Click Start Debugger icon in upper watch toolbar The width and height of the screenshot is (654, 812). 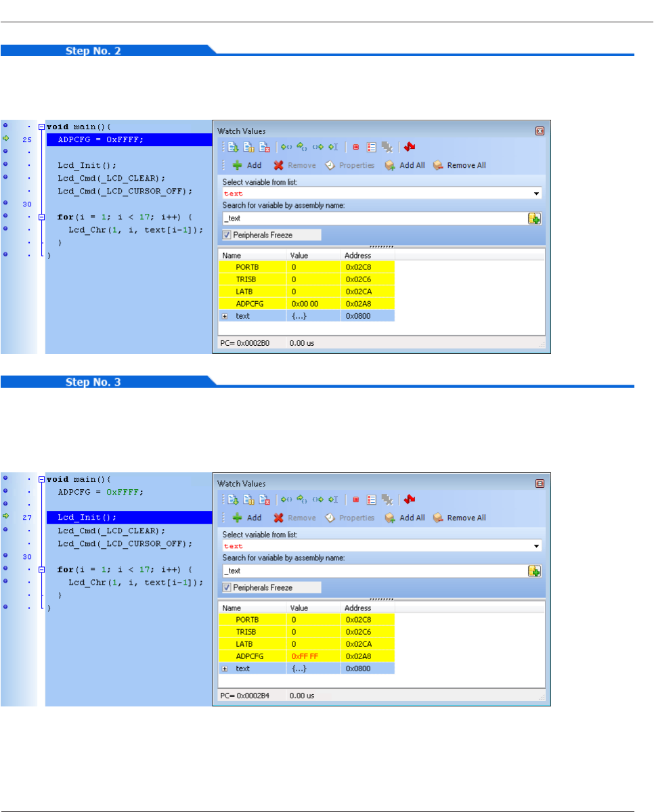(x=233, y=147)
